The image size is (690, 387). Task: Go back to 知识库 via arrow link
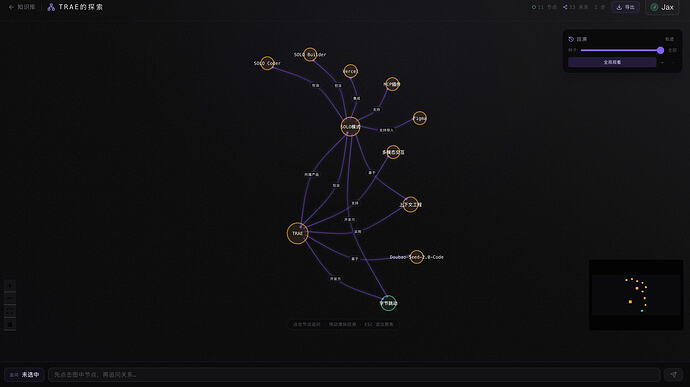[x=22, y=7]
